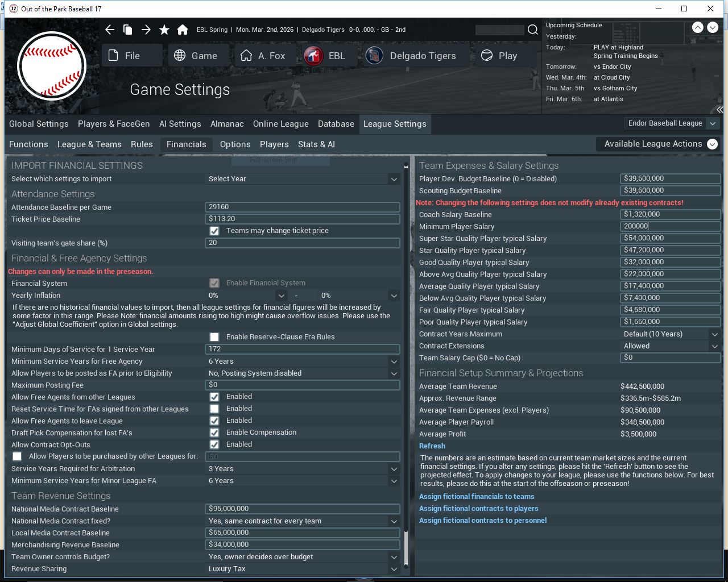Click Assign fictional financials to teams
Image resolution: width=728 pixels, height=582 pixels.
[x=477, y=497]
